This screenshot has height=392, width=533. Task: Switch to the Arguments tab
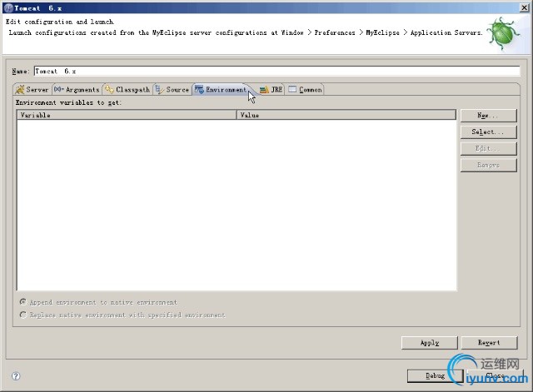(77, 89)
